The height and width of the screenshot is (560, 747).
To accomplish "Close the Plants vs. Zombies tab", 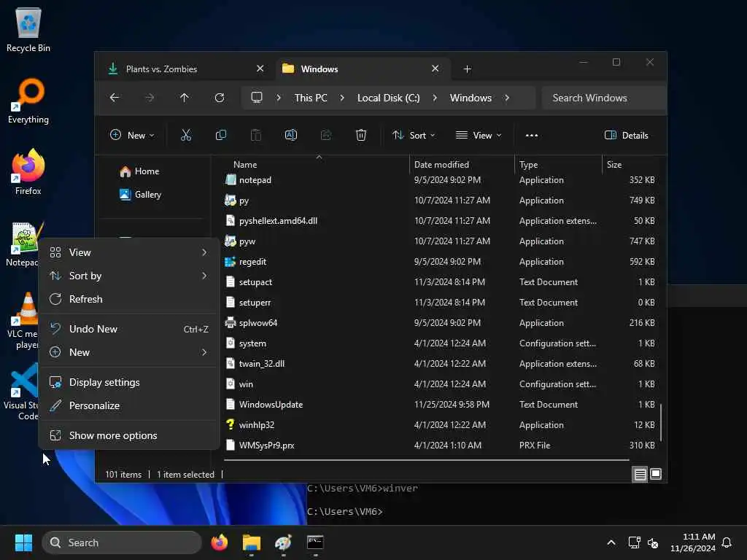I will [x=260, y=69].
